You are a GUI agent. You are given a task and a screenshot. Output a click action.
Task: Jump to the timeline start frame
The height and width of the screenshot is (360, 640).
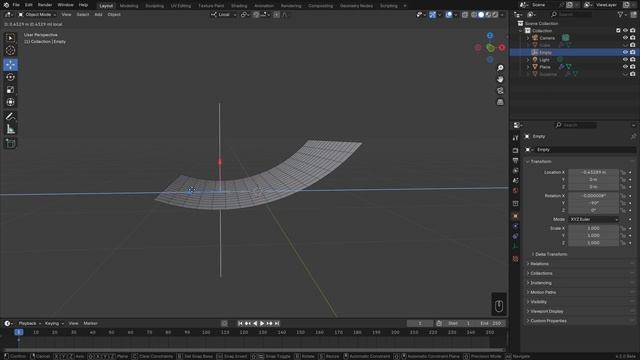pos(240,324)
